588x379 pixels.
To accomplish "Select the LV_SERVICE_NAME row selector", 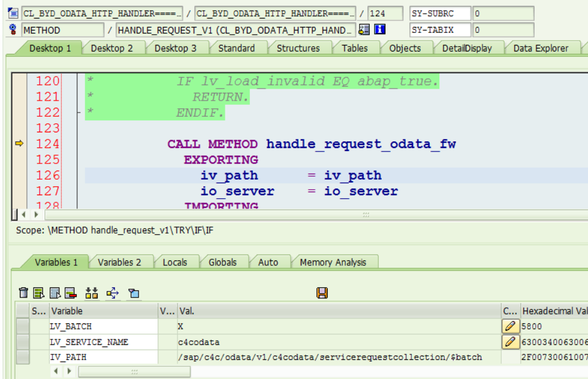I will [x=23, y=341].
